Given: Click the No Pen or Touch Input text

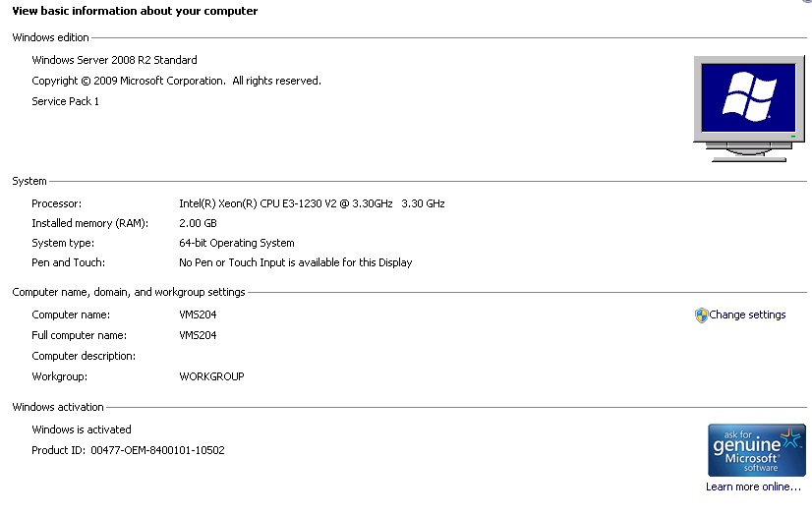Looking at the screenshot, I should click(295, 262).
